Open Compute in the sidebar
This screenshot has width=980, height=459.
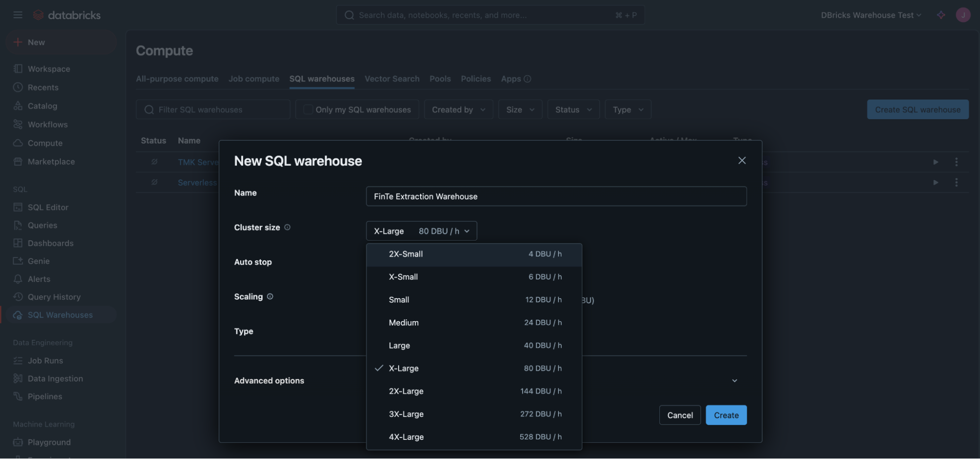click(61, 143)
